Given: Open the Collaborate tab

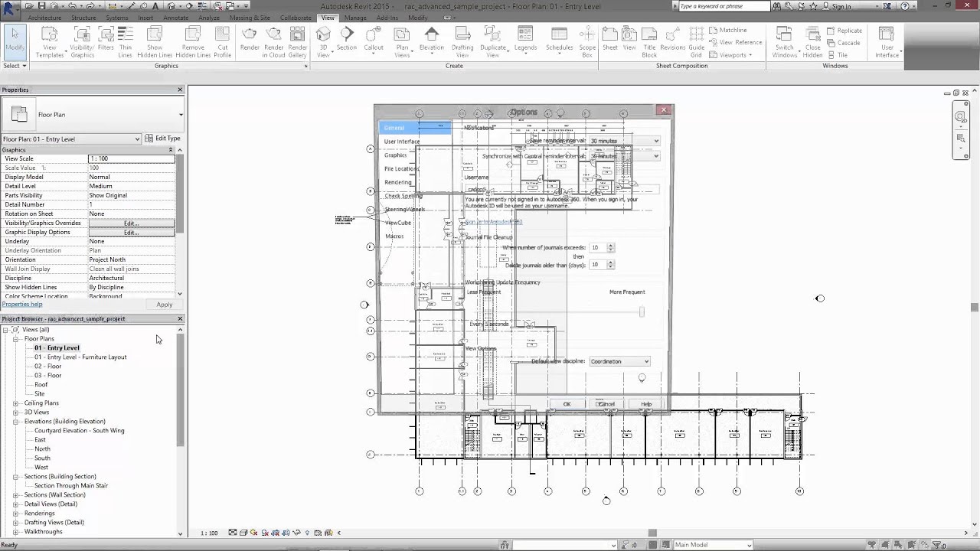Looking at the screenshot, I should (296, 18).
